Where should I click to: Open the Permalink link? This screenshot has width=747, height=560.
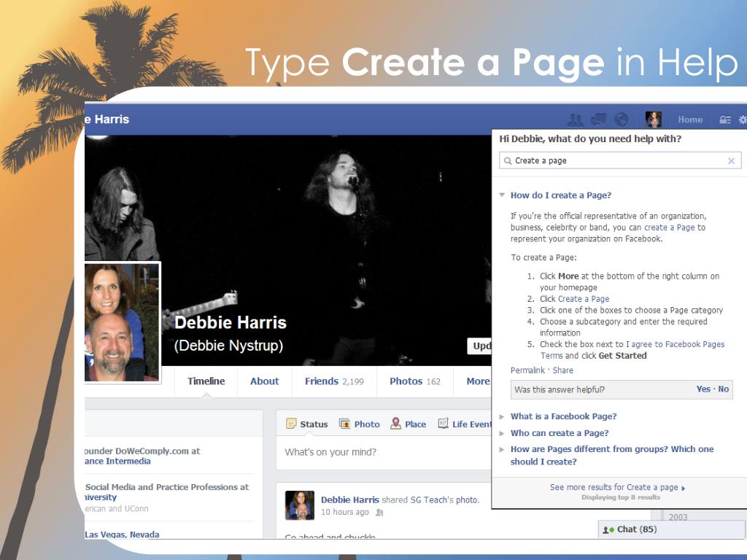point(527,370)
